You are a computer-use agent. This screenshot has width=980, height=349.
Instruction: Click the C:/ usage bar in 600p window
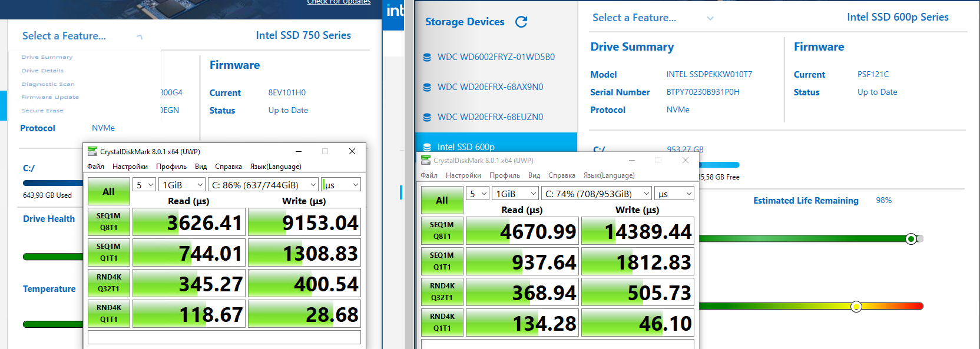pos(719,165)
